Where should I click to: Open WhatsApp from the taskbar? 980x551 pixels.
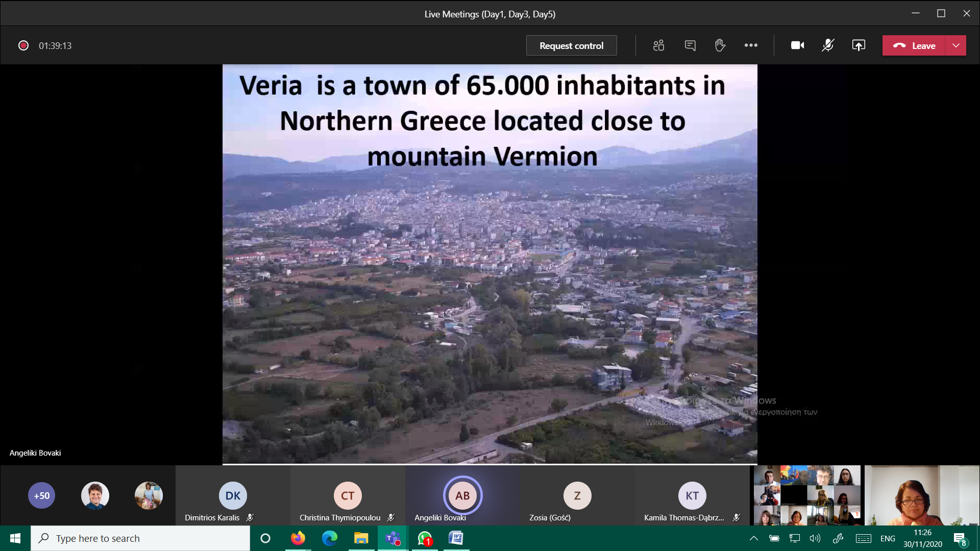click(425, 538)
